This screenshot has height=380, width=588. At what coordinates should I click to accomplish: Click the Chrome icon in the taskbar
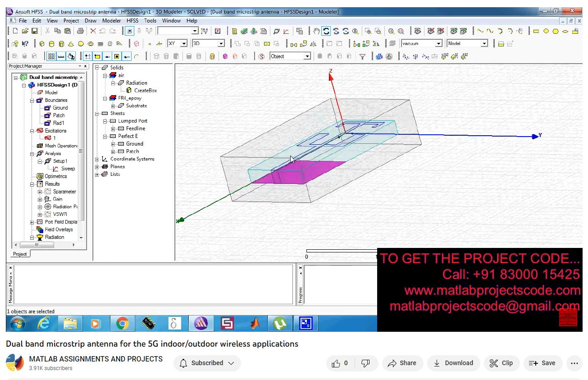pyautogui.click(x=122, y=323)
